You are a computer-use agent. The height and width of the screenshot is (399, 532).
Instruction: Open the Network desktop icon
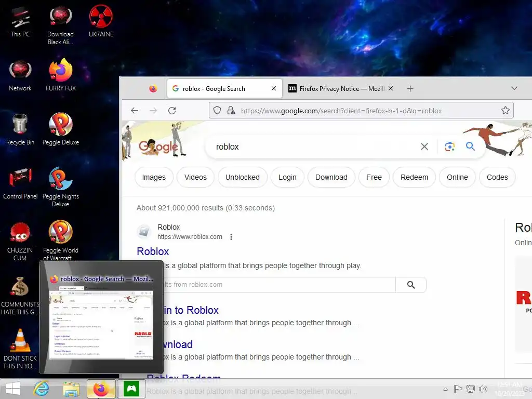coord(20,76)
